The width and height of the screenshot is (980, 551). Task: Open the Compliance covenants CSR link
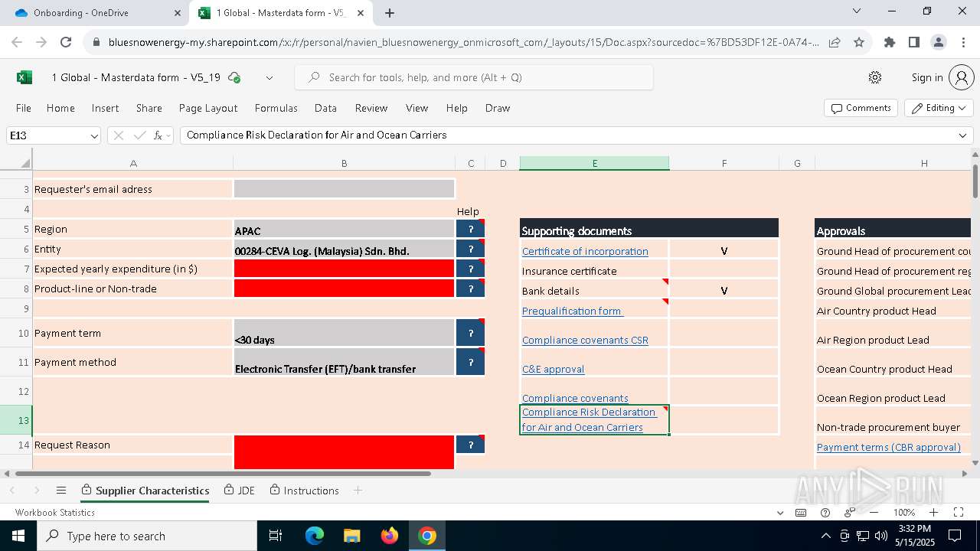pyautogui.click(x=585, y=340)
